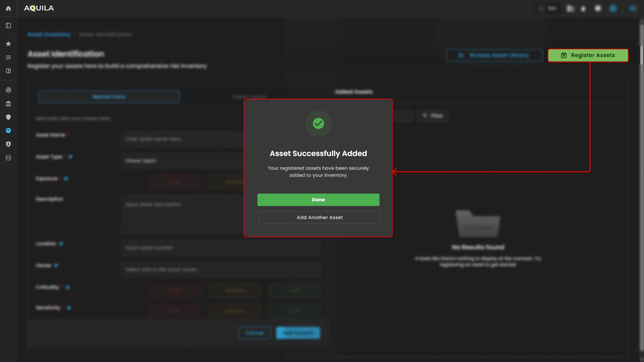Open favorites via the star icon
Image resolution: width=644 pixels, height=362 pixels.
[x=8, y=44]
